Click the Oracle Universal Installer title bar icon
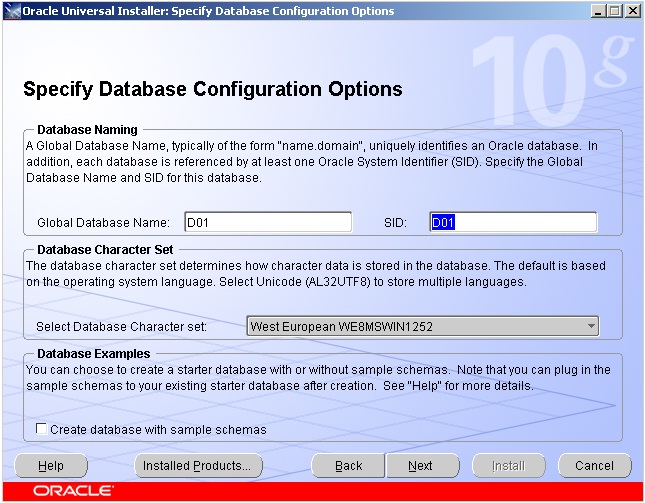Viewport: 645px width, 503px height. click(12, 11)
